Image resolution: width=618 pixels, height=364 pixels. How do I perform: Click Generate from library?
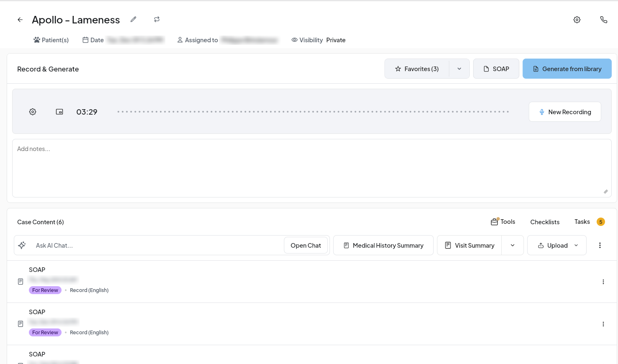coord(567,69)
